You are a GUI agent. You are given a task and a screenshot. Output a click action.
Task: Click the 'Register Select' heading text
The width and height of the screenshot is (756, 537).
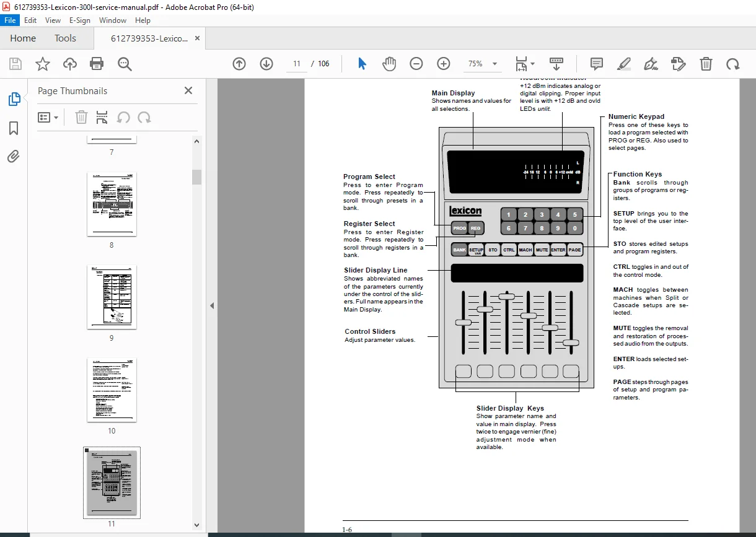pyautogui.click(x=369, y=224)
